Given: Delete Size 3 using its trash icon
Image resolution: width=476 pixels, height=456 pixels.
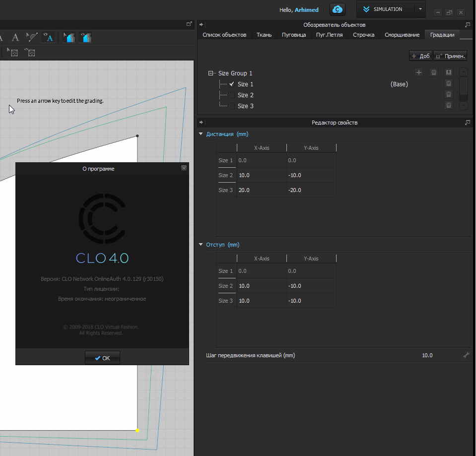Looking at the screenshot, I should 448,106.
